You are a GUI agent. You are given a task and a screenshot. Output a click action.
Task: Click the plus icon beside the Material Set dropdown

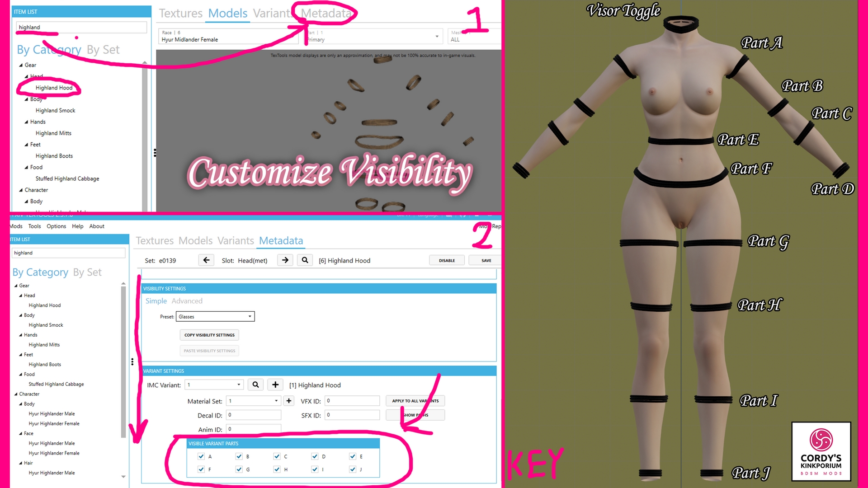[288, 401]
